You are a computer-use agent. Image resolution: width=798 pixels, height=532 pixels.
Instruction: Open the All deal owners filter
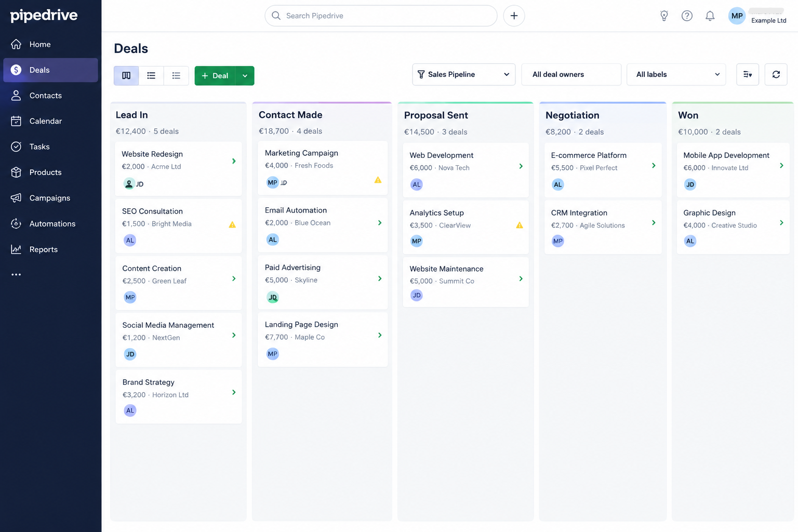tap(571, 74)
